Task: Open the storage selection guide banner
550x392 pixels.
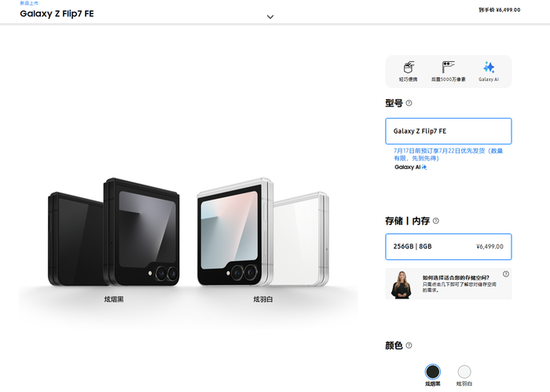Action: pyautogui.click(x=449, y=284)
